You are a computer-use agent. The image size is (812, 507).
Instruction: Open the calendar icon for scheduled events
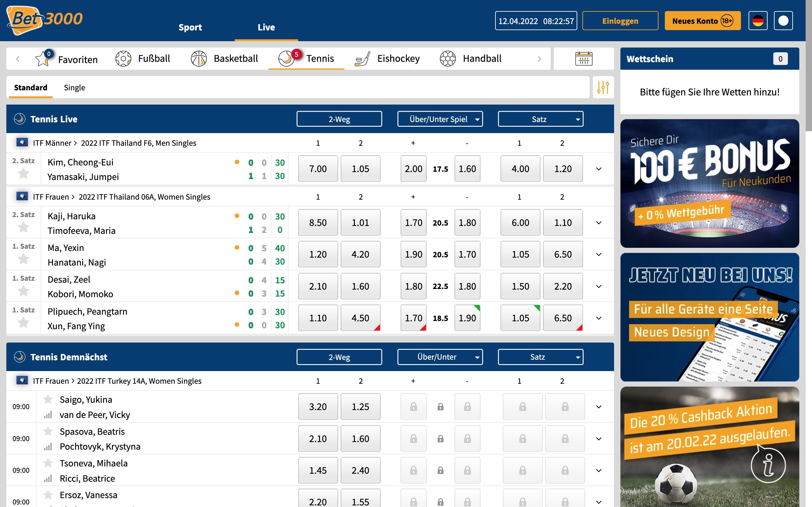[583, 58]
